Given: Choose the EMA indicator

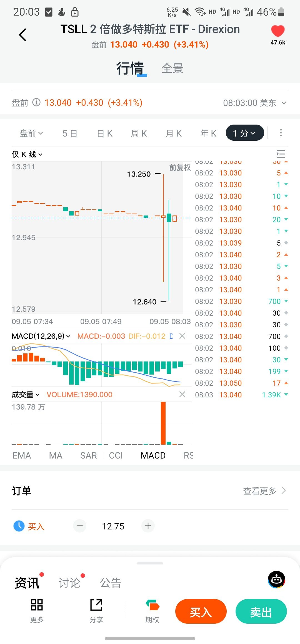Looking at the screenshot, I should [x=22, y=455].
